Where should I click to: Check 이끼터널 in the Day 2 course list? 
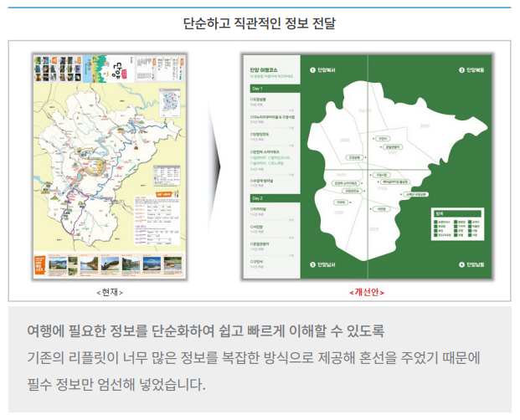tap(259, 209)
